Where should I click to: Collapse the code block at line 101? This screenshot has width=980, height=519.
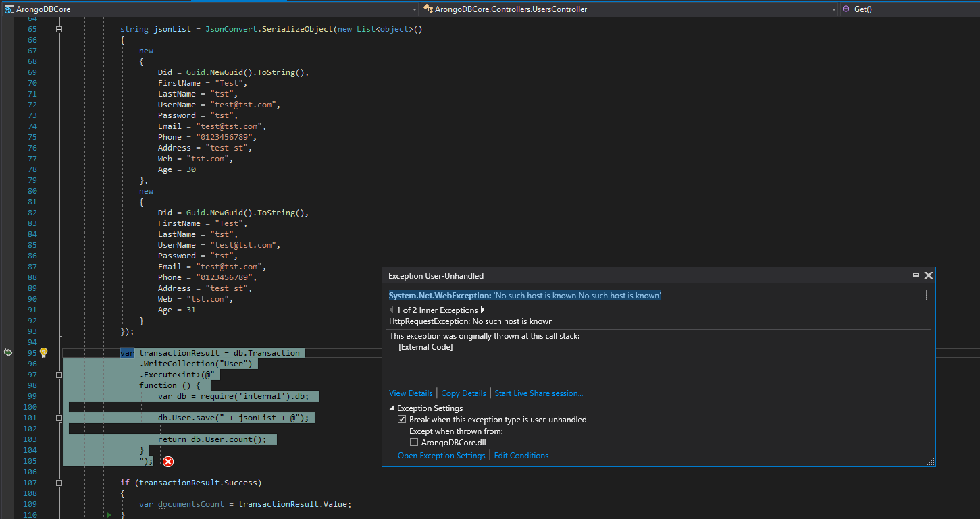[59, 418]
